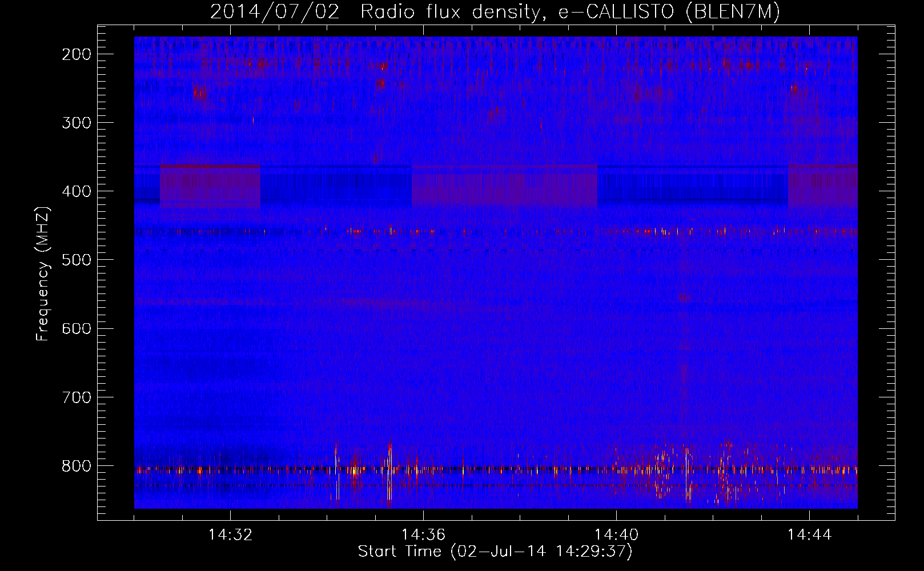Click the 400 frequency tick label
This screenshot has width=924, height=571.
pyautogui.click(x=77, y=191)
